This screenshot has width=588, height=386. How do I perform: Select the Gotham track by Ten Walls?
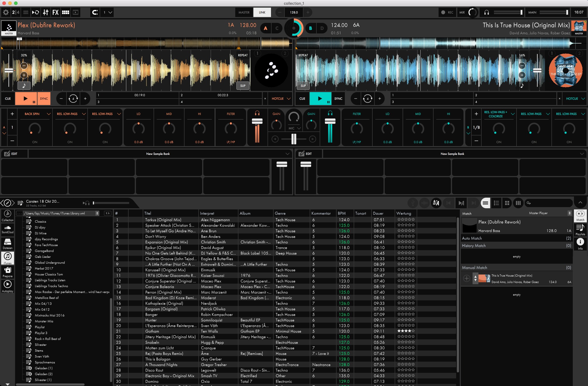(152, 331)
